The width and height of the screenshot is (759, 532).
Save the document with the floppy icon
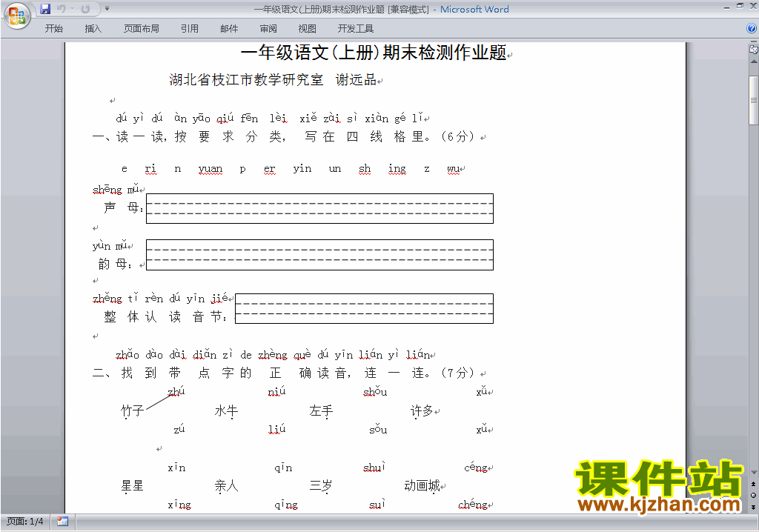tap(45, 9)
